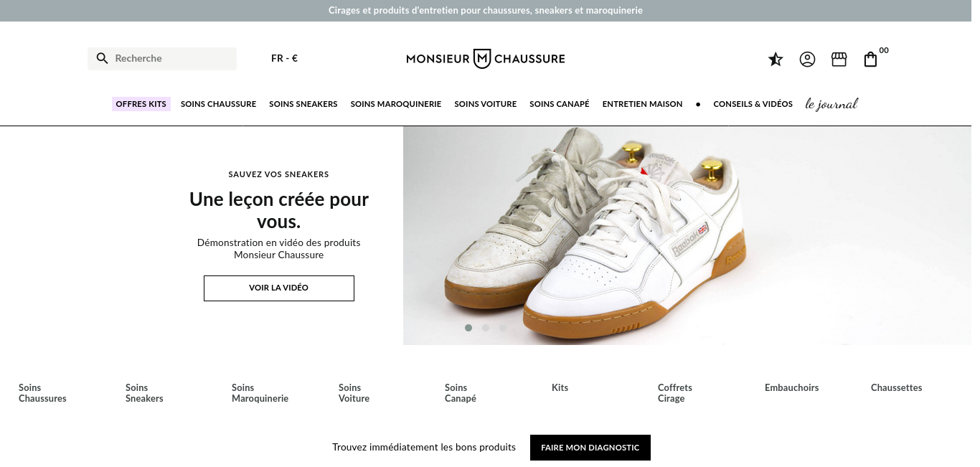Click the store locator shop icon

(x=839, y=59)
